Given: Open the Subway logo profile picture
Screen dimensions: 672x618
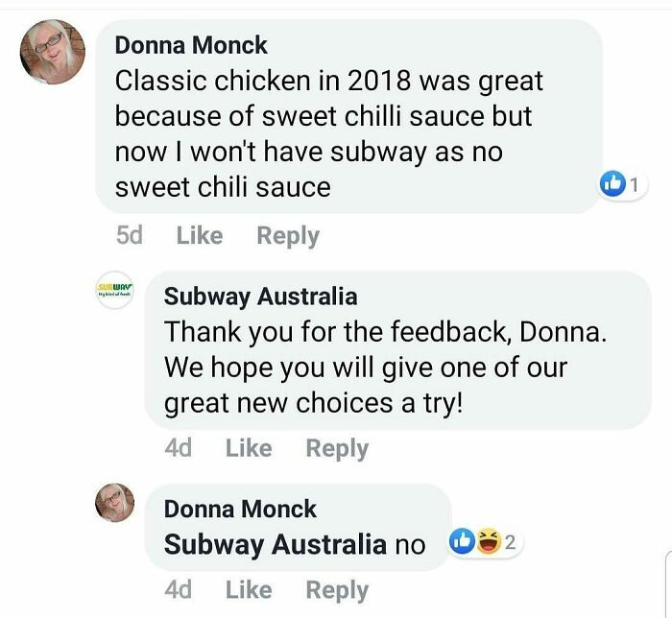Looking at the screenshot, I should 115,295.
